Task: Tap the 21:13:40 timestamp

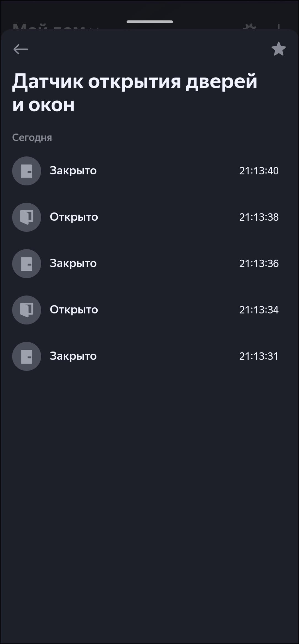Action: click(x=259, y=171)
